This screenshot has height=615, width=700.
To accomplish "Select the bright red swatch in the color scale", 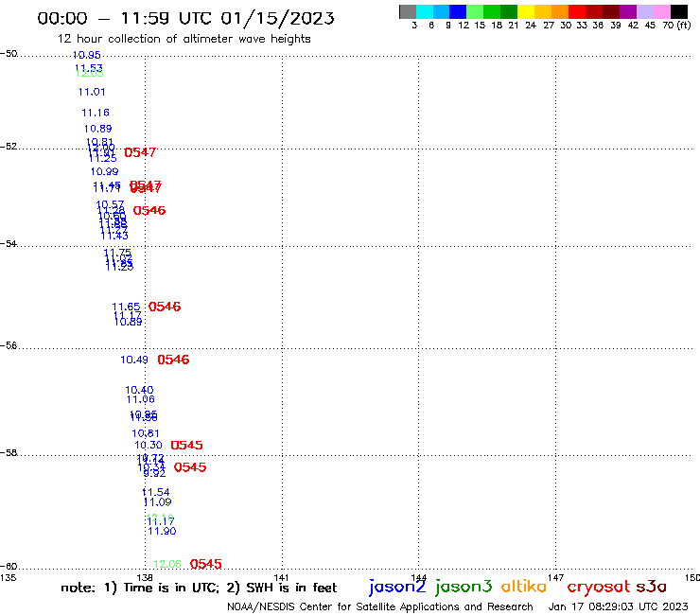I will [x=577, y=11].
